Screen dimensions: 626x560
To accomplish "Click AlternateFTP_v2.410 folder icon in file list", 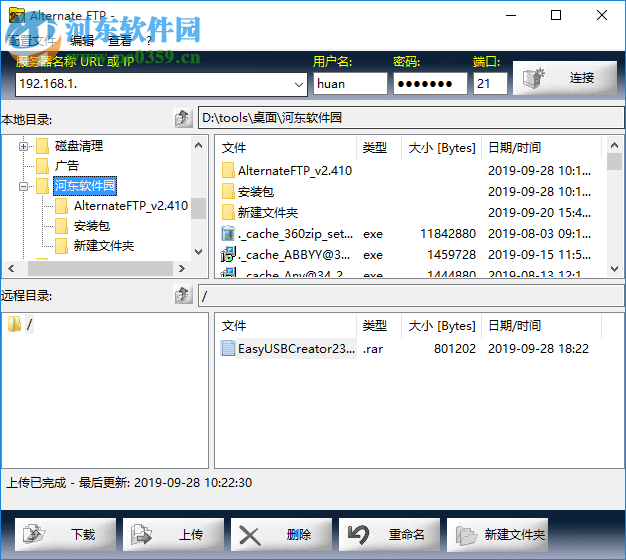I will point(228,170).
